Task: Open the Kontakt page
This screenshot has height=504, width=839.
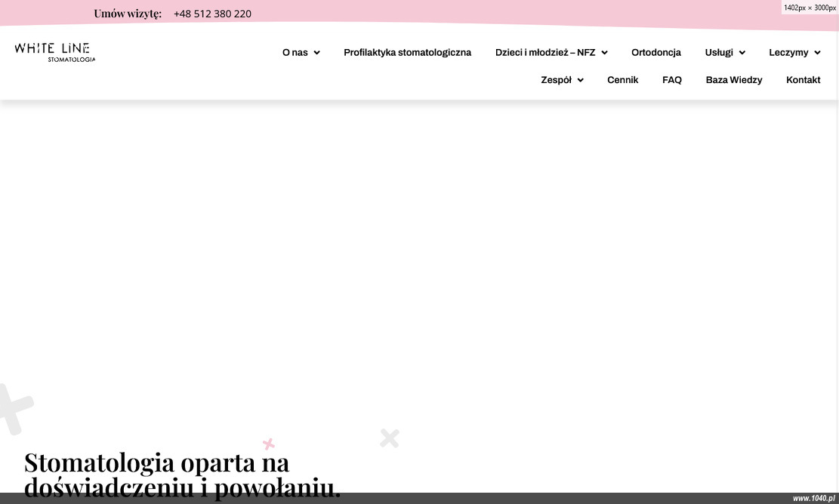Action: [x=804, y=80]
